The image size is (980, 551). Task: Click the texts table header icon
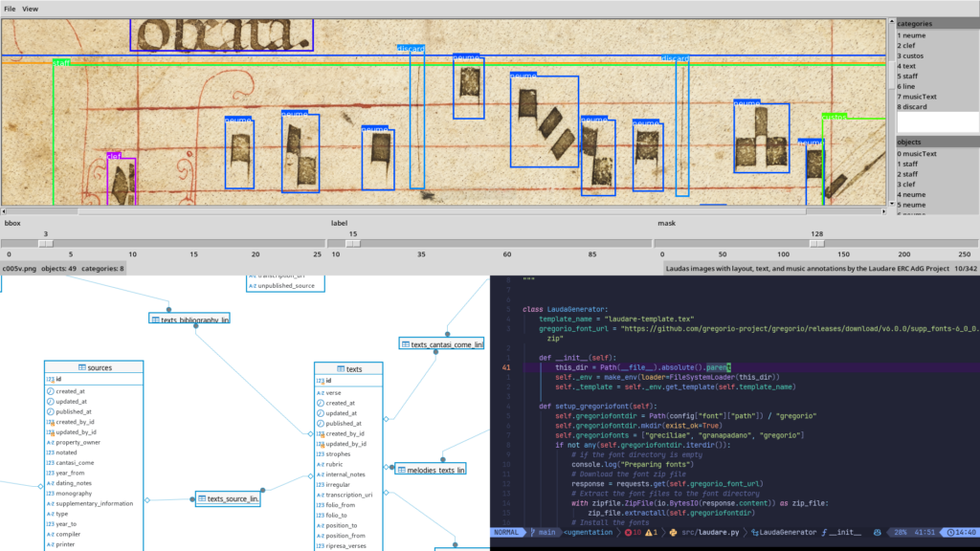341,369
